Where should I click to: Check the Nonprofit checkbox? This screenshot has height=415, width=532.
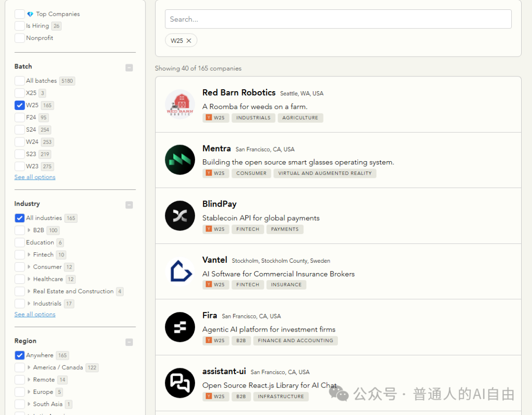tap(20, 38)
